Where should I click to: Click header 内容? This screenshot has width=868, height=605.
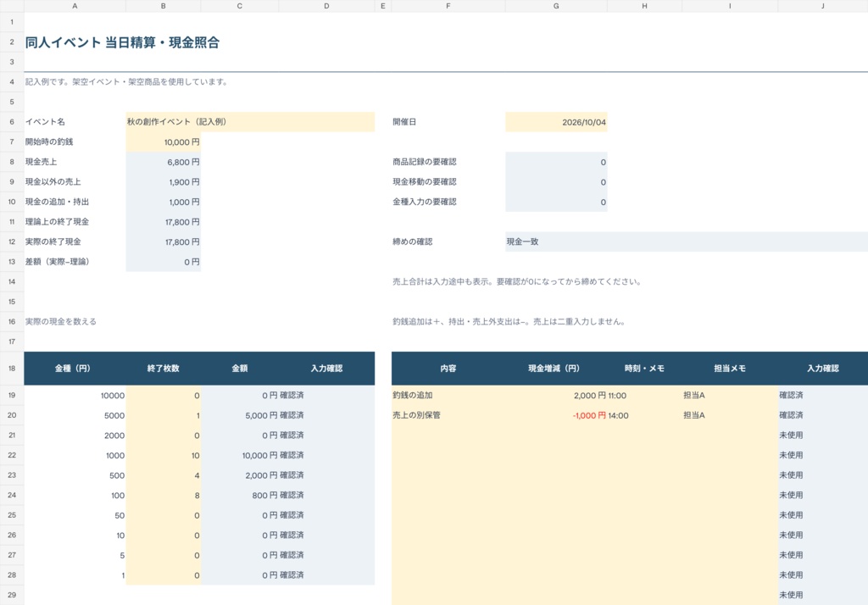tap(448, 368)
